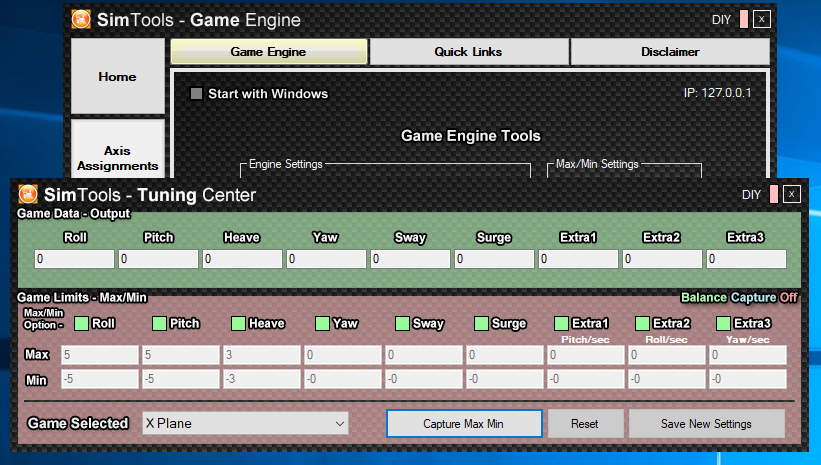The height and width of the screenshot is (465, 821).
Task: Click the Extra2 output field
Action: (x=662, y=259)
